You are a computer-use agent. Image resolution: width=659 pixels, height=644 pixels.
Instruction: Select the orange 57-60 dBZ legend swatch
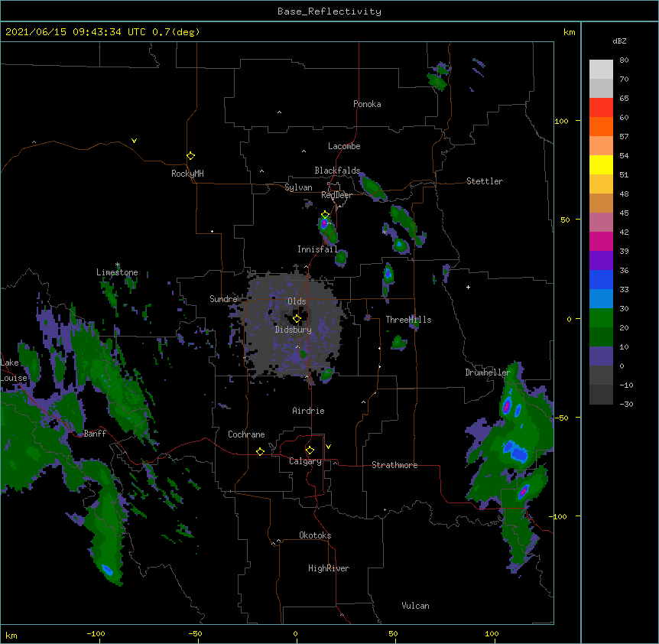(x=601, y=126)
